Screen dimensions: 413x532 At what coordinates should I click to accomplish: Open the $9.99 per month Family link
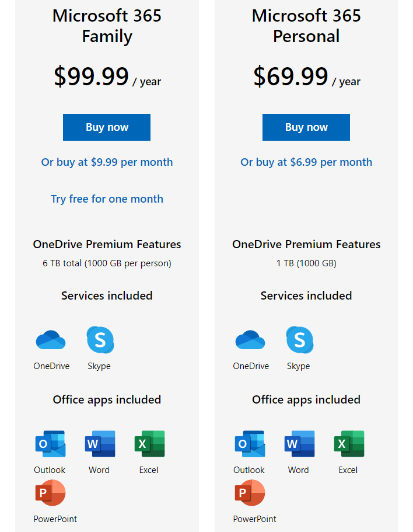107,162
